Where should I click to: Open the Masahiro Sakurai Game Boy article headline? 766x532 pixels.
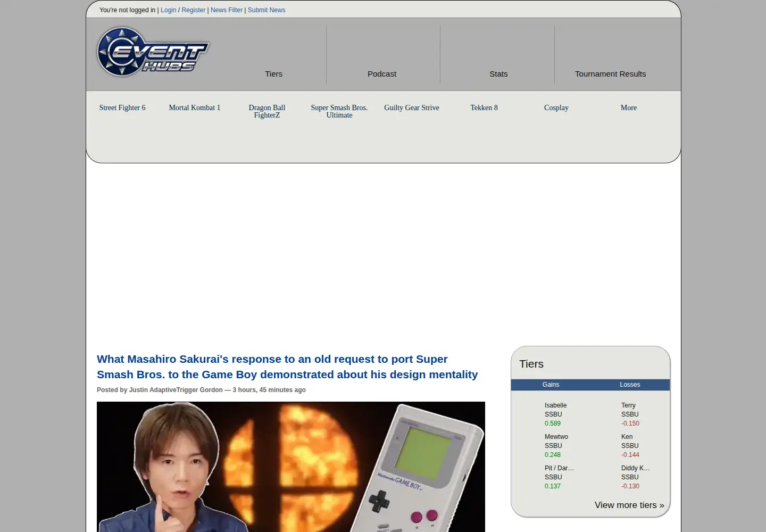click(x=287, y=367)
